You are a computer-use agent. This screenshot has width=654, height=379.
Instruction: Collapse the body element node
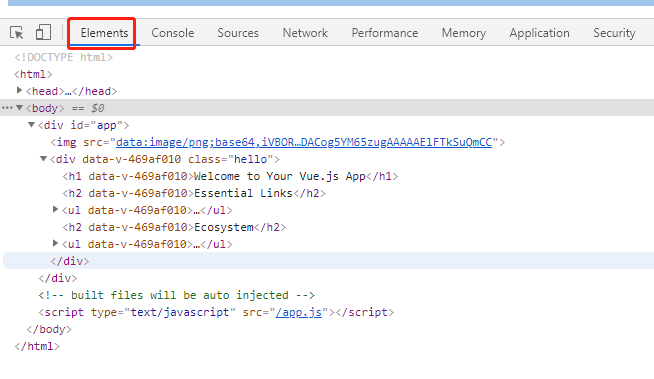pyautogui.click(x=19, y=108)
